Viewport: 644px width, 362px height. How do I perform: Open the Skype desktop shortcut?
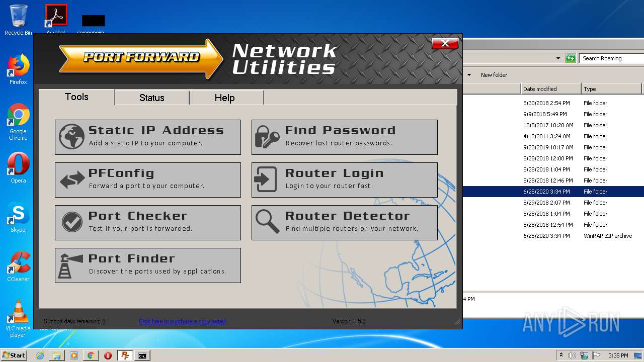click(x=18, y=217)
